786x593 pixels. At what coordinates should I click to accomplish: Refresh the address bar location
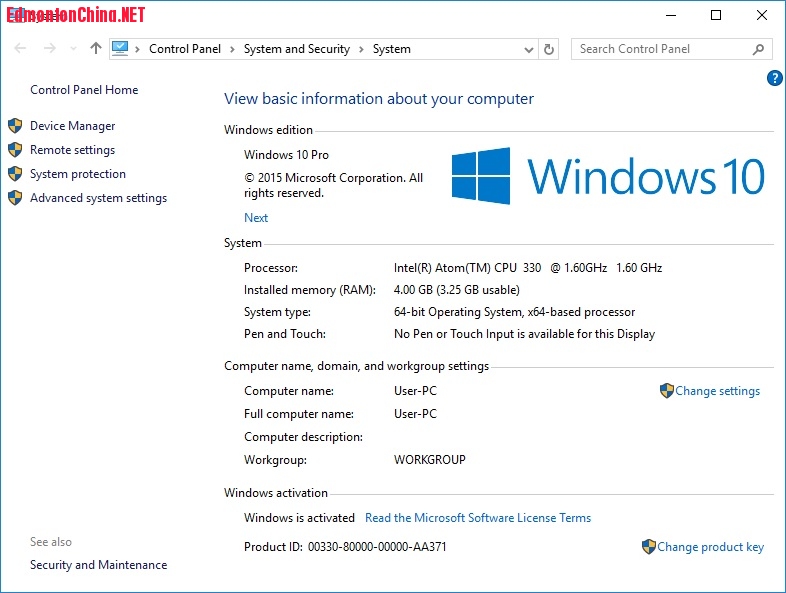click(548, 49)
